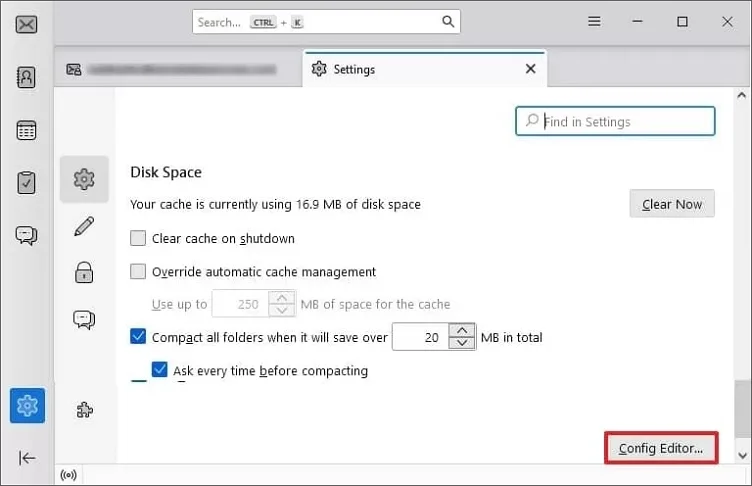Screen dimensions: 752x486
Task: Decrease the disabled 250 MB cache size spinner
Action: tap(282, 310)
